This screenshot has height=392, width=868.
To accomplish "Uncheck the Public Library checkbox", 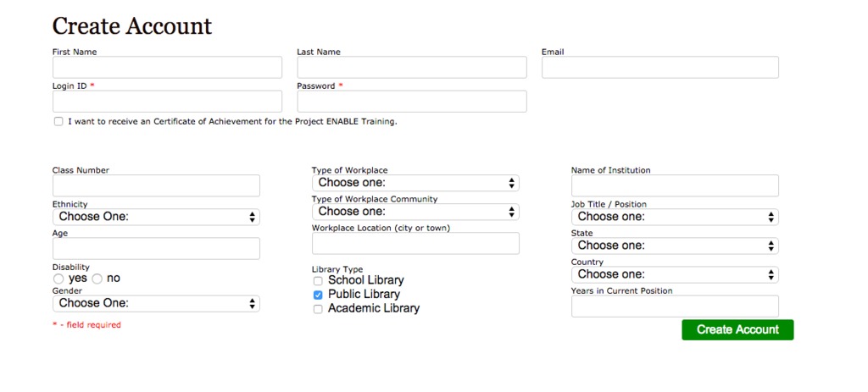I will (318, 295).
